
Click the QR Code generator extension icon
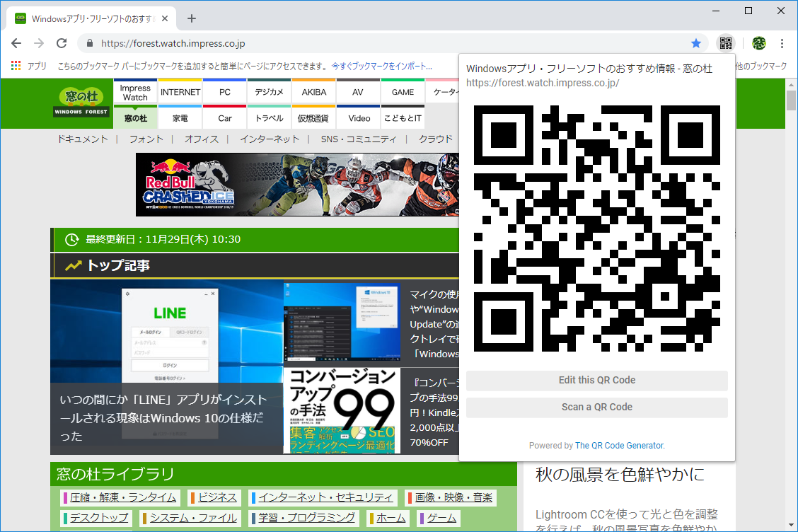point(725,43)
